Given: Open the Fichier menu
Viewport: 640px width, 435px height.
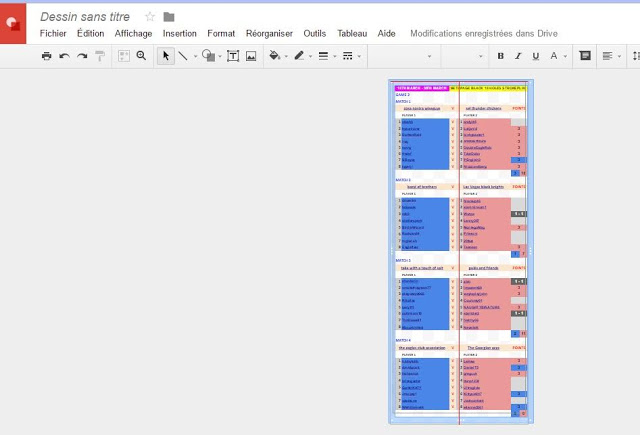Looking at the screenshot, I should click(x=53, y=33).
